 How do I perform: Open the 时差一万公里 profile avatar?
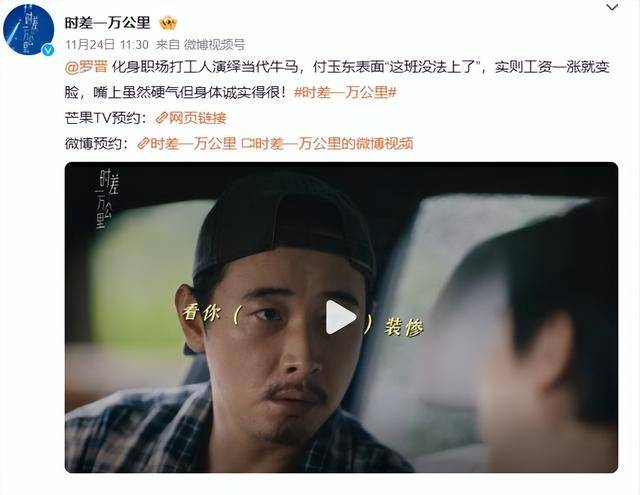point(29,30)
